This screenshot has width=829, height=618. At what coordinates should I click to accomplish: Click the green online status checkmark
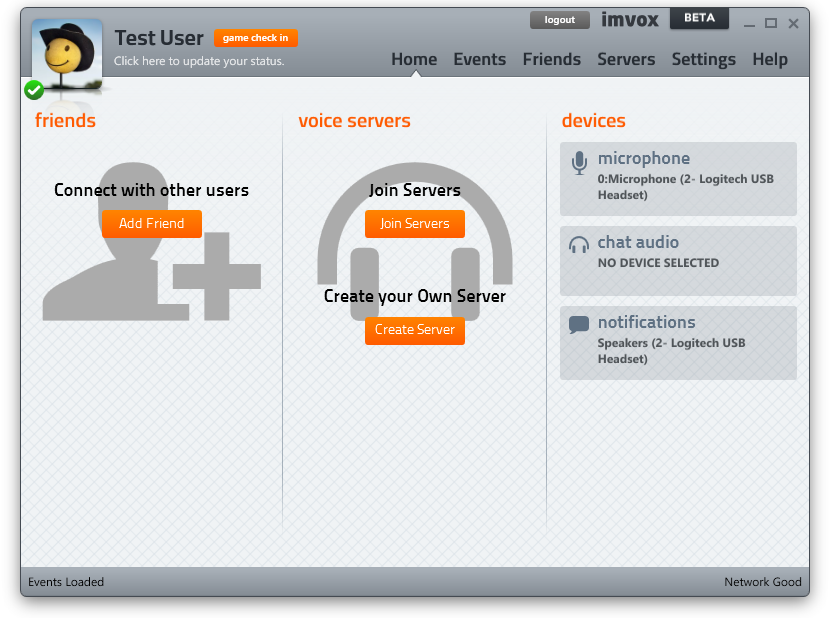coord(34,90)
